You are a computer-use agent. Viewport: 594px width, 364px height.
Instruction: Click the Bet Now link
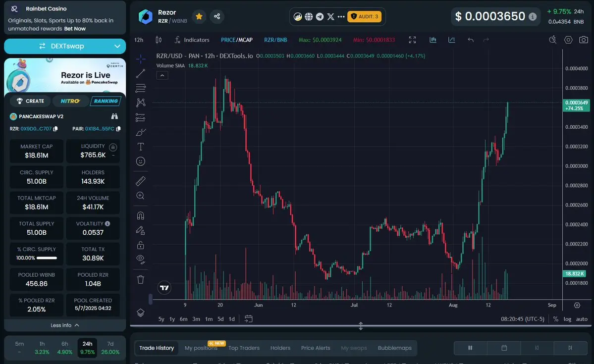[x=75, y=29]
